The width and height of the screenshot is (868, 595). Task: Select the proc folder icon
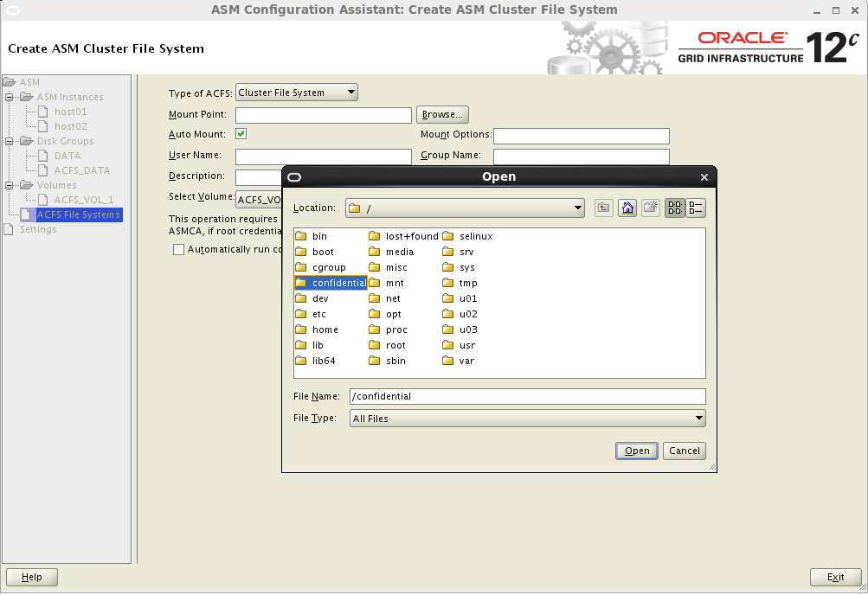pos(375,329)
